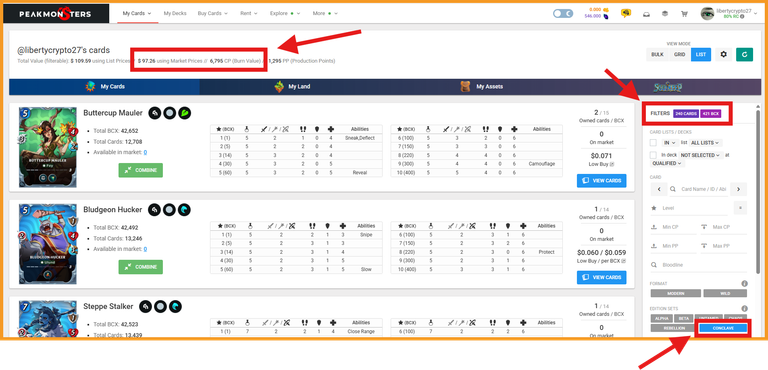The width and height of the screenshot is (768, 370).
Task: Click the card view settings gear icon
Action: pyautogui.click(x=724, y=54)
